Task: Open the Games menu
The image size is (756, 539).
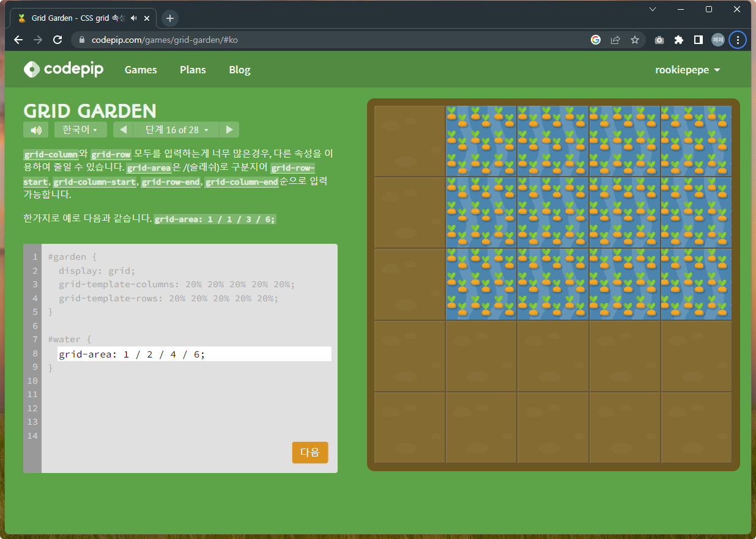Action: coord(141,70)
